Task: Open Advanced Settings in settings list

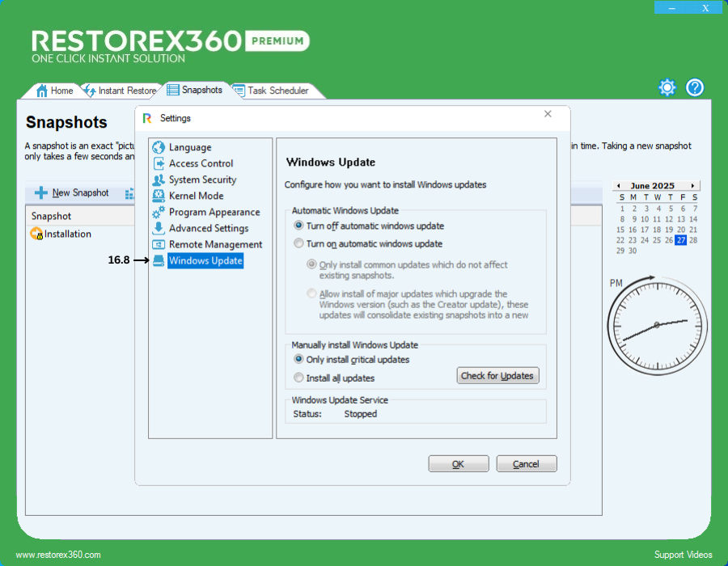Action: [208, 228]
